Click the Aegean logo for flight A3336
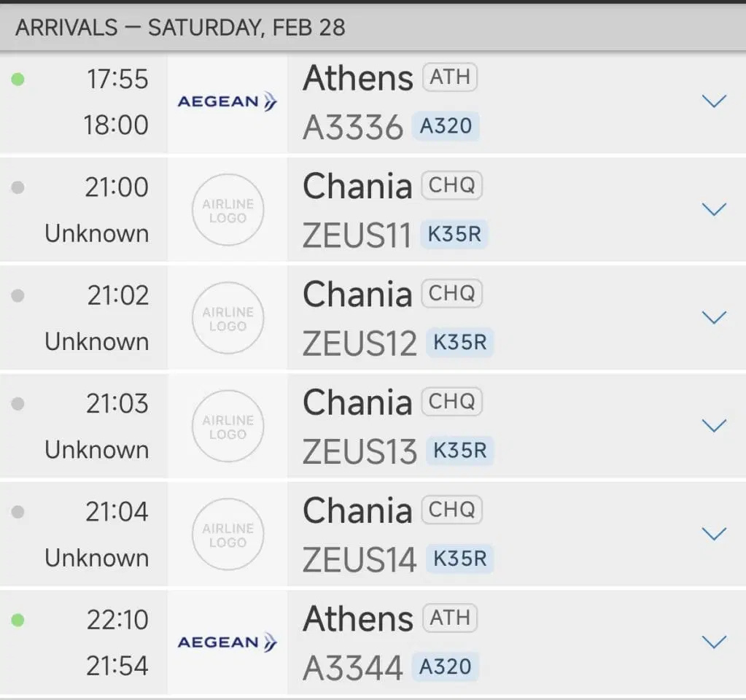Viewport: 746px width, 700px height. click(228, 101)
